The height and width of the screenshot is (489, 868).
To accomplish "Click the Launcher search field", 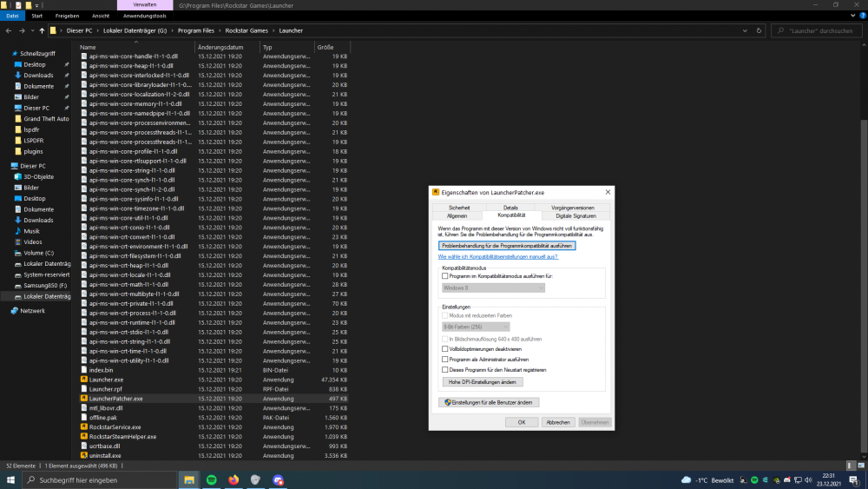I will [817, 31].
